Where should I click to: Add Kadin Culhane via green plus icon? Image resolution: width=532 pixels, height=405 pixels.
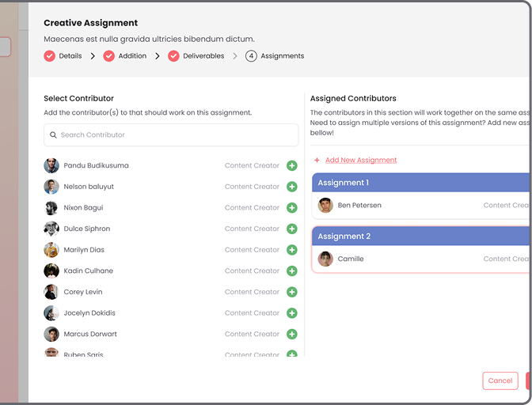click(x=292, y=271)
